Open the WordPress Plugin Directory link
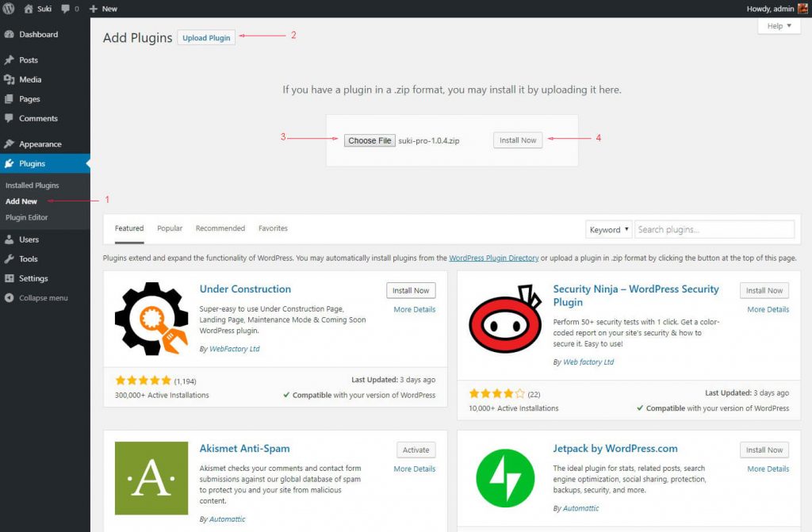Screen dimensions: 812x532 click(x=493, y=258)
